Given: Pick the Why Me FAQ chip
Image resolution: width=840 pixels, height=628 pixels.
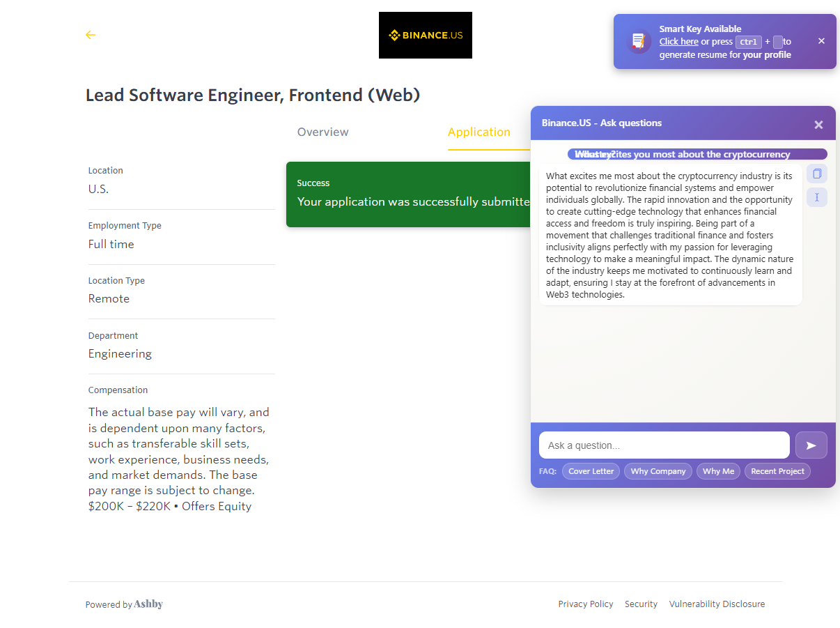Looking at the screenshot, I should [x=718, y=471].
